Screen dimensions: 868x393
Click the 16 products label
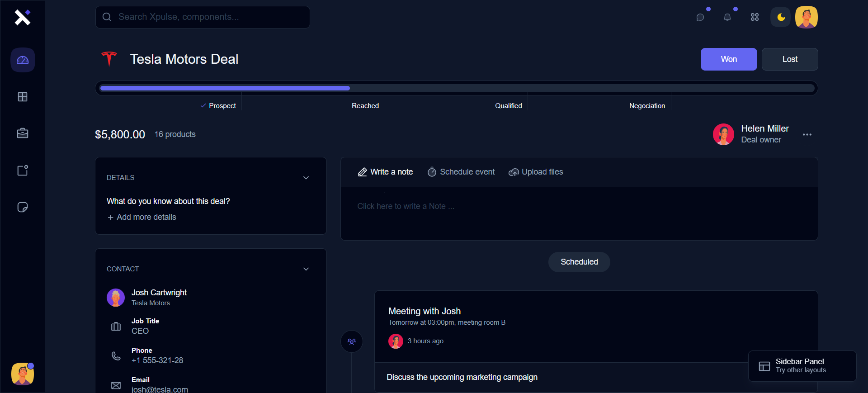click(x=175, y=134)
